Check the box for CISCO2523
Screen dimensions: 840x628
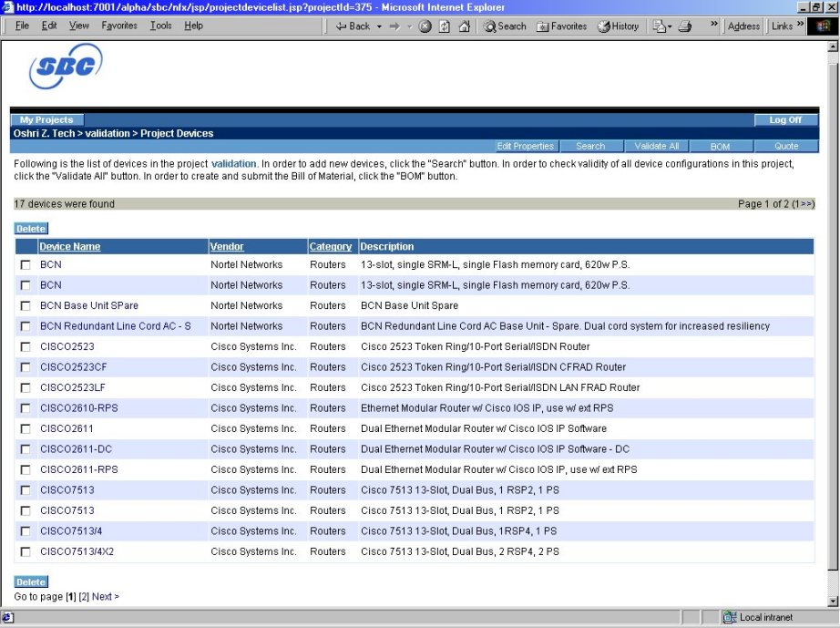(x=26, y=347)
